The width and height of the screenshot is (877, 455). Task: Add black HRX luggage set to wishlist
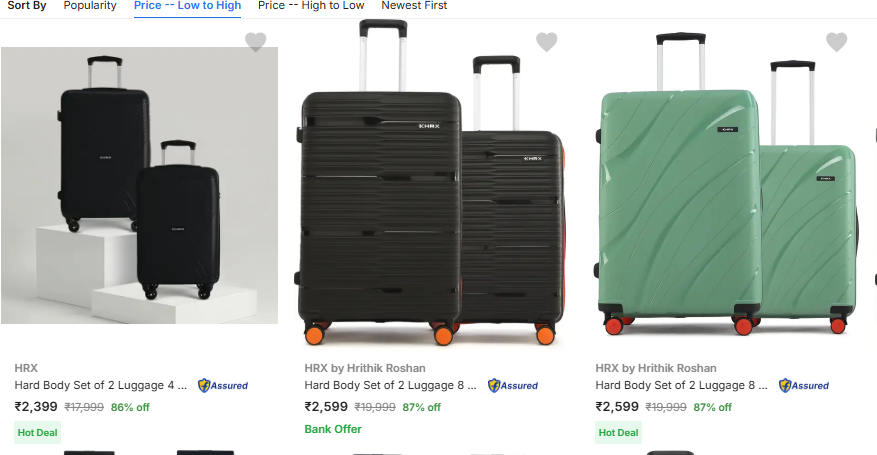(256, 42)
